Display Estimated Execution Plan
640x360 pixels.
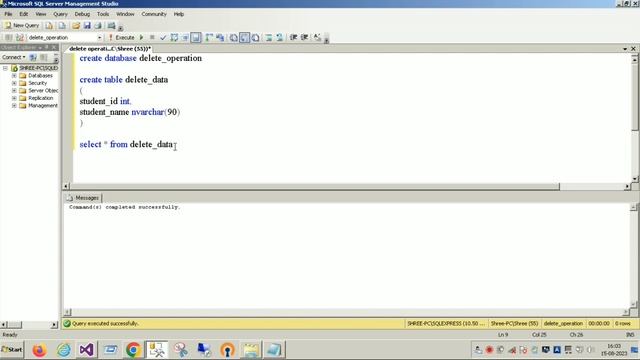(174, 38)
